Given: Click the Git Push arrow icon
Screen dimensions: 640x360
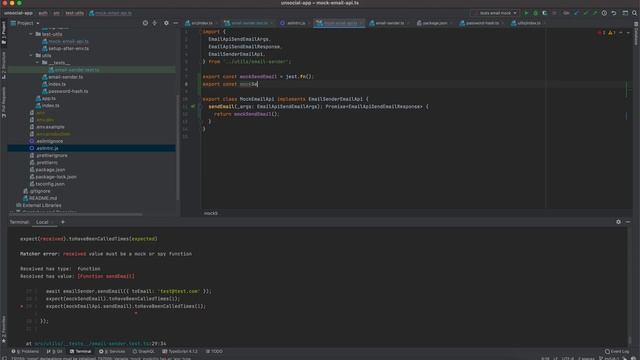Looking at the screenshot, I should pos(595,13).
